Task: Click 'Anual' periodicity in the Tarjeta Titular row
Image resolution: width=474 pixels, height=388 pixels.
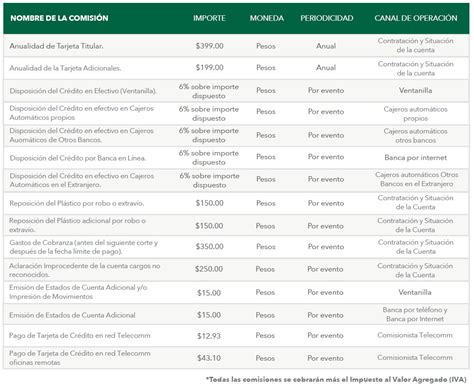Action: pos(326,46)
